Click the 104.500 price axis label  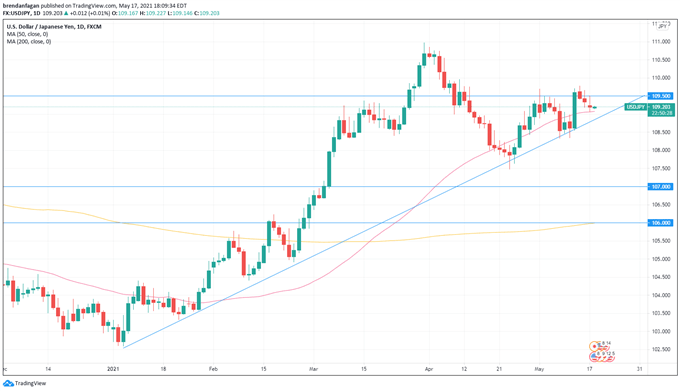pyautogui.click(x=661, y=277)
